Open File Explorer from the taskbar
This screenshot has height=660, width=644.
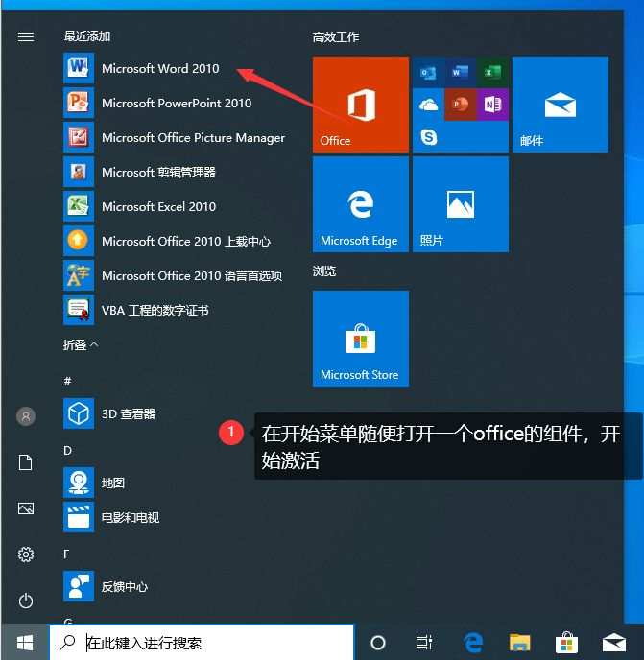tap(520, 643)
